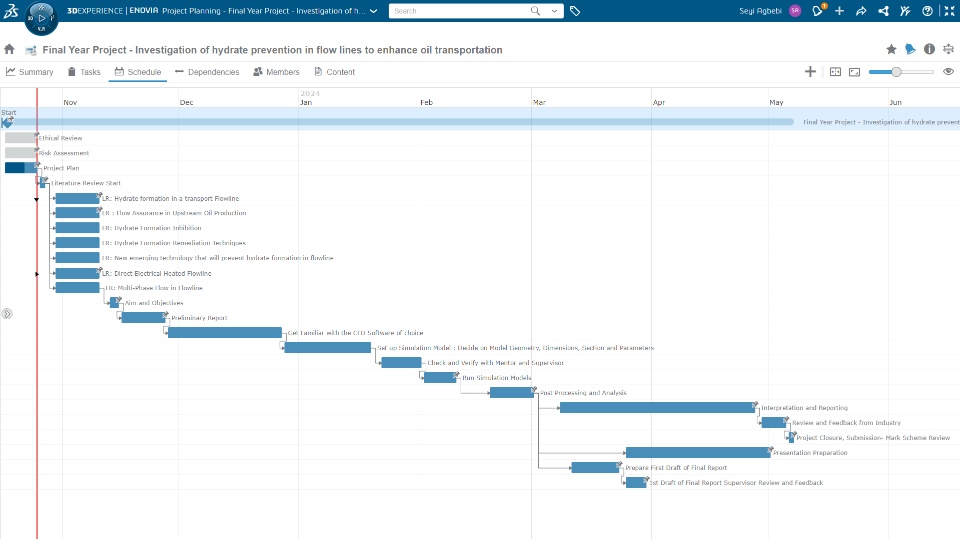Viewport: 960px width, 539px height.
Task: Open the tools icon in top bar
Action: click(905, 11)
